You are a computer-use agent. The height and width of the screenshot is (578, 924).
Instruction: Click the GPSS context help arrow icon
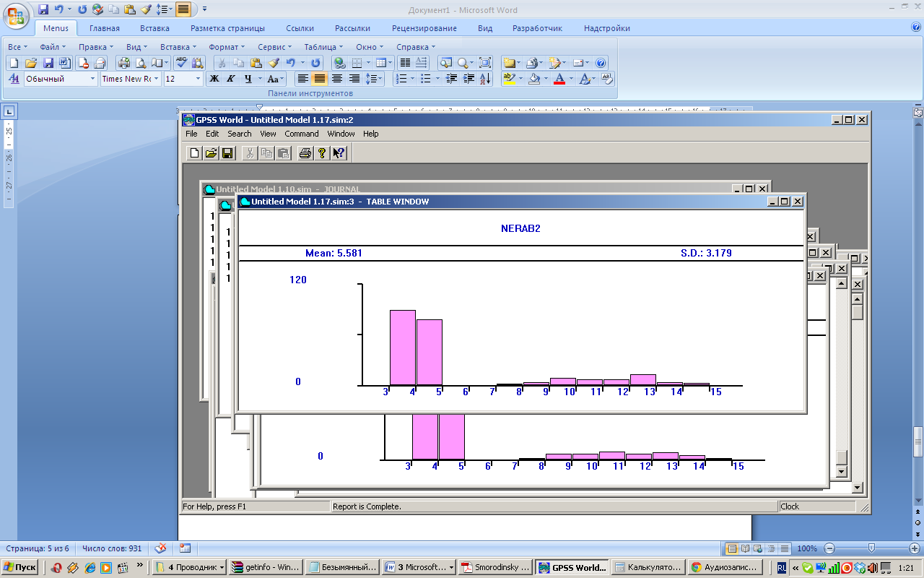(339, 152)
